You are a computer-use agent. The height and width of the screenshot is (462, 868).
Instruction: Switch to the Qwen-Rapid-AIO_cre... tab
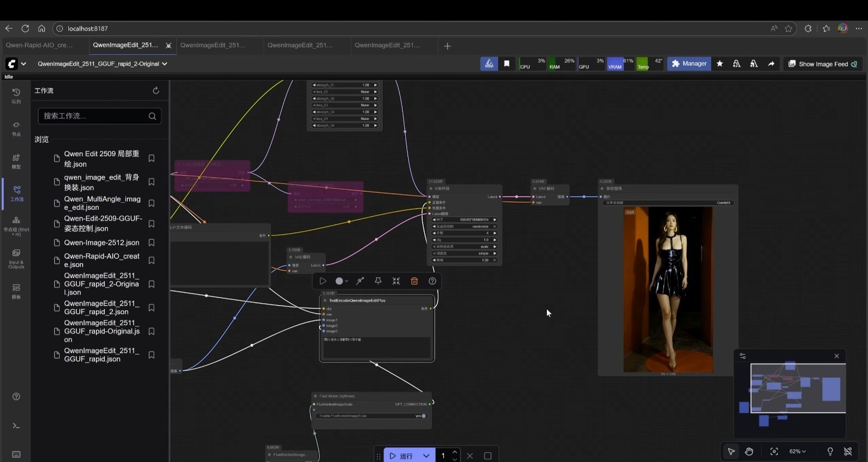tap(39, 46)
